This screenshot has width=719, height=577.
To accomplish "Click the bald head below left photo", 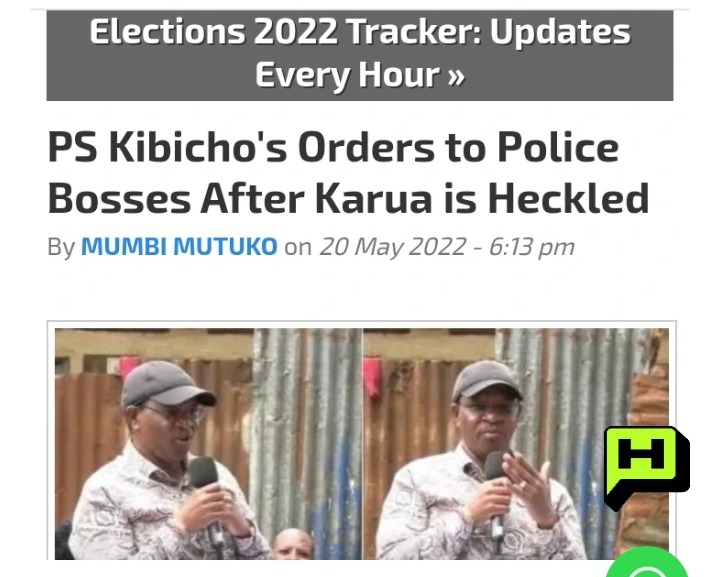I will [x=293, y=543].
